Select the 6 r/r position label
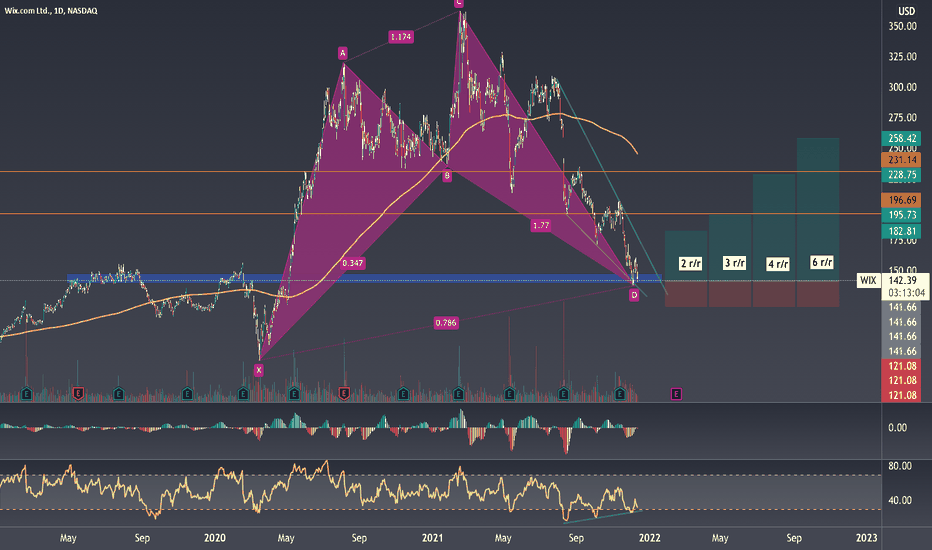The width and height of the screenshot is (932, 550). click(x=822, y=262)
